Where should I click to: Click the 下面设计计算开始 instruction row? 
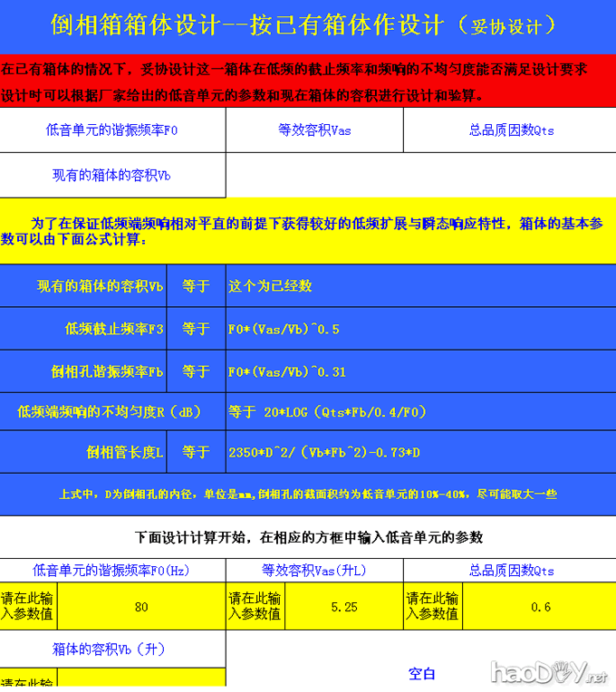[x=308, y=537]
